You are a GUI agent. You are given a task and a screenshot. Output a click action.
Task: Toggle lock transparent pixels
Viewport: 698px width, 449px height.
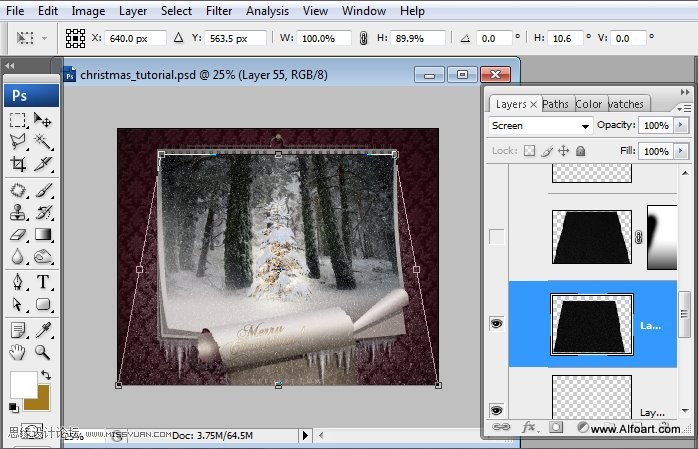click(x=529, y=151)
